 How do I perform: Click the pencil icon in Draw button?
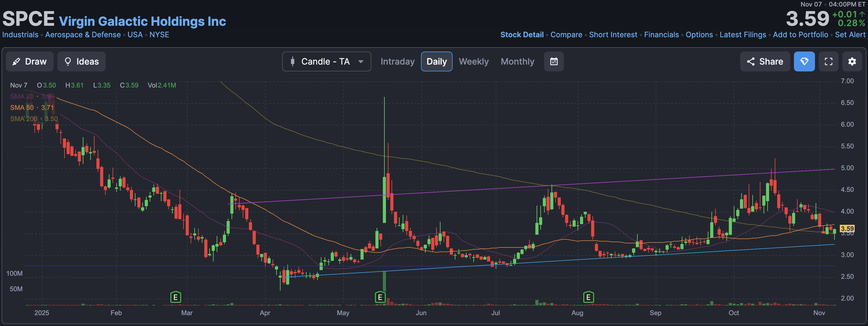click(x=16, y=61)
